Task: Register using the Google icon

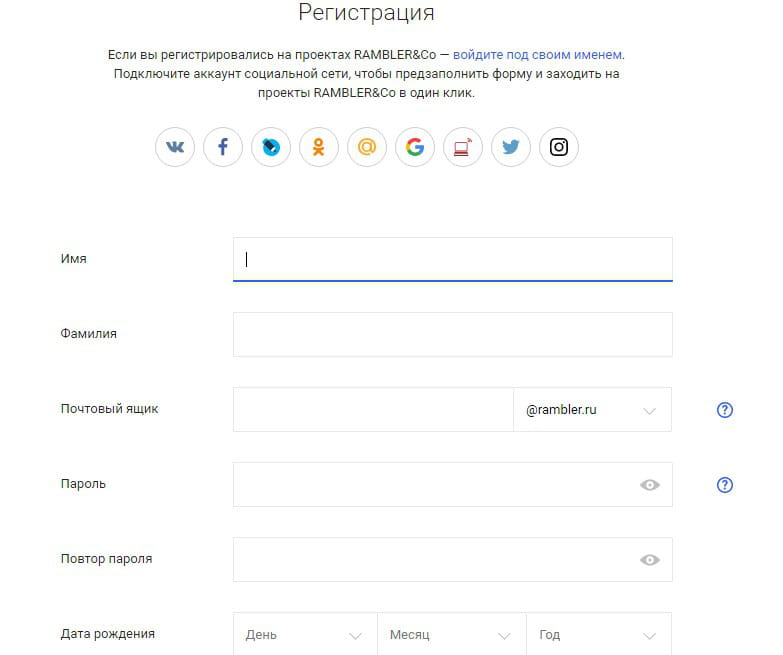Action: [x=415, y=148]
